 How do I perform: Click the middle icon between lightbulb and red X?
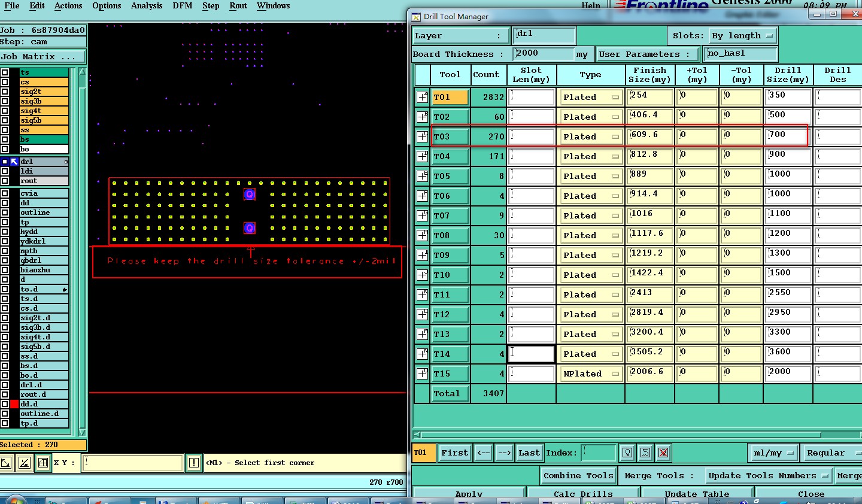(x=645, y=453)
